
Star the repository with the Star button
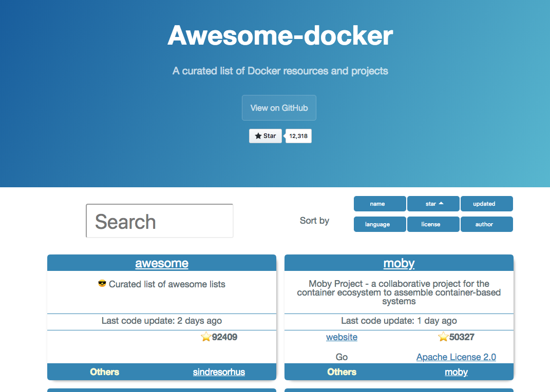coord(265,136)
